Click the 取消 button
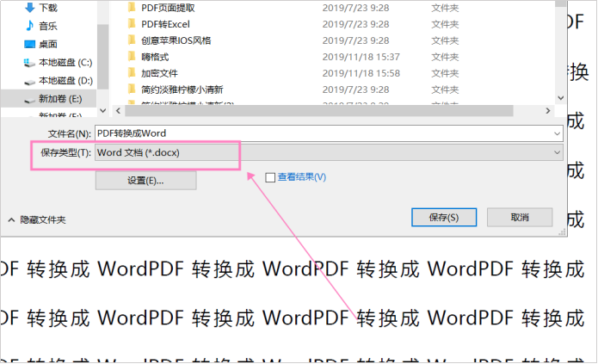Viewport: 598px width, 364px height. click(x=520, y=218)
